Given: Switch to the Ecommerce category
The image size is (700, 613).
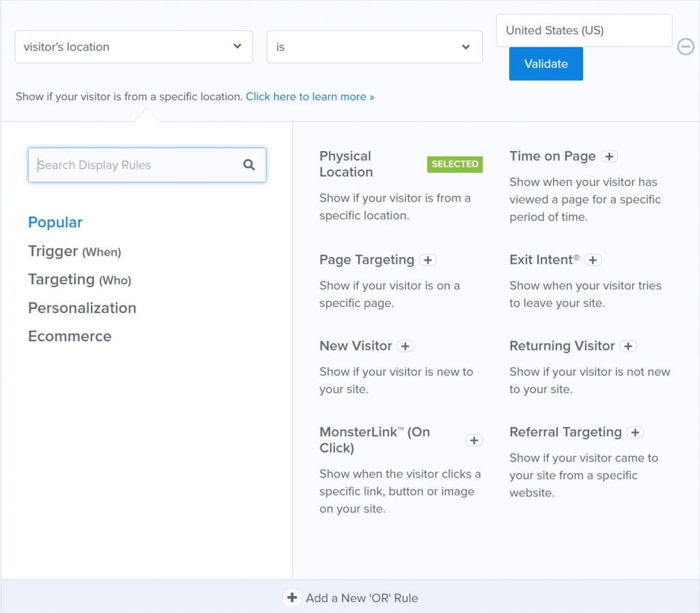Looking at the screenshot, I should (x=70, y=336).
